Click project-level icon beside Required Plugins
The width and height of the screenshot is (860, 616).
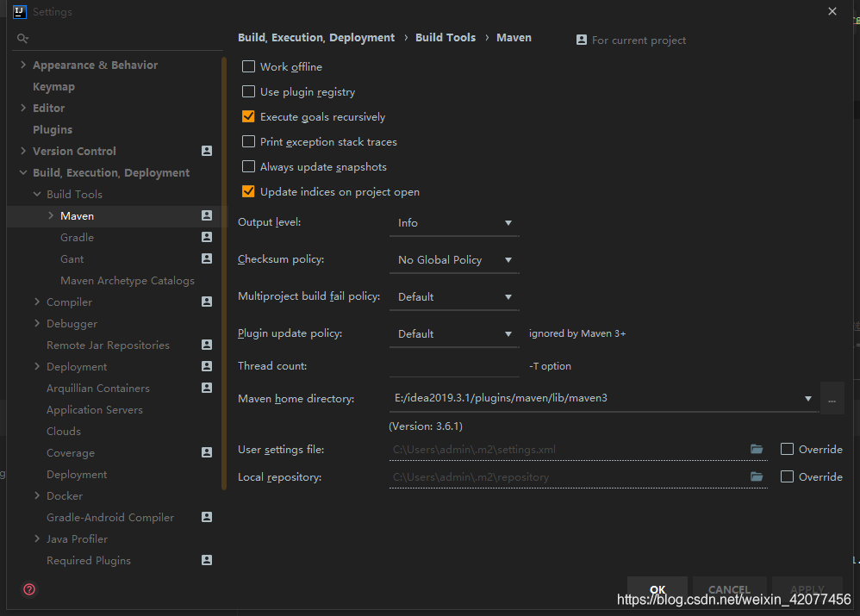point(207,560)
